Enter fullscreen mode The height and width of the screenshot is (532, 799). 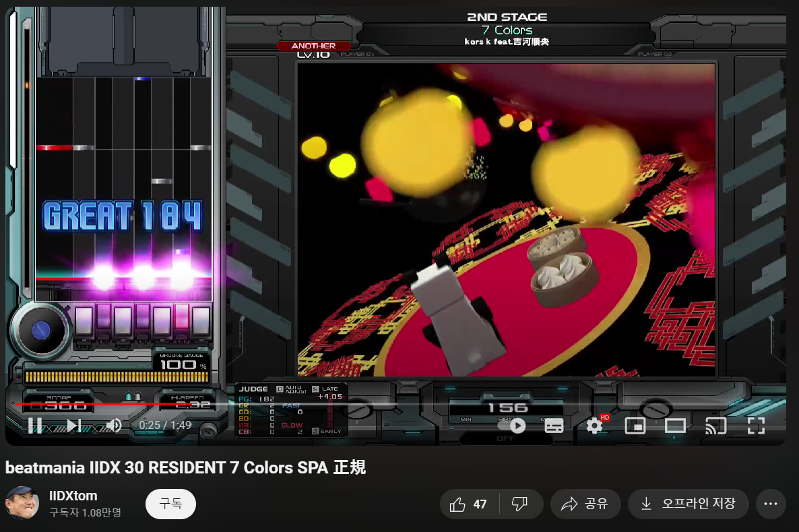(x=756, y=426)
